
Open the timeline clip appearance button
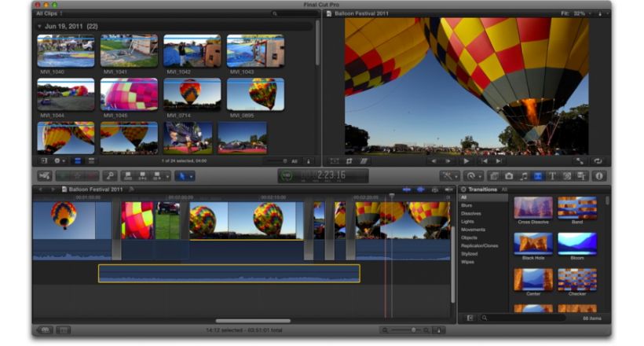click(439, 330)
